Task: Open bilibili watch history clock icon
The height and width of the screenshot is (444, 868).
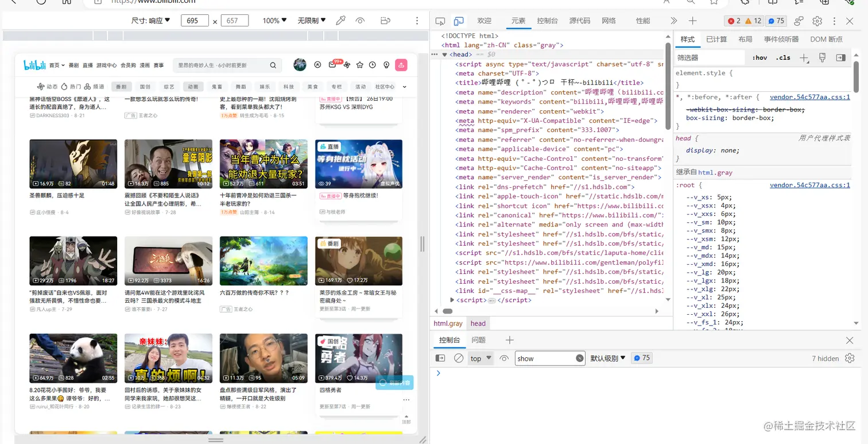Action: (x=373, y=65)
